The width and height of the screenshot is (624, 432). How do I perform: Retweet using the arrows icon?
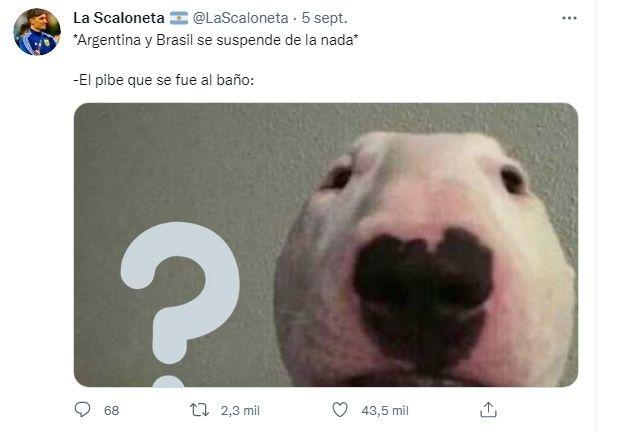pos(199,410)
